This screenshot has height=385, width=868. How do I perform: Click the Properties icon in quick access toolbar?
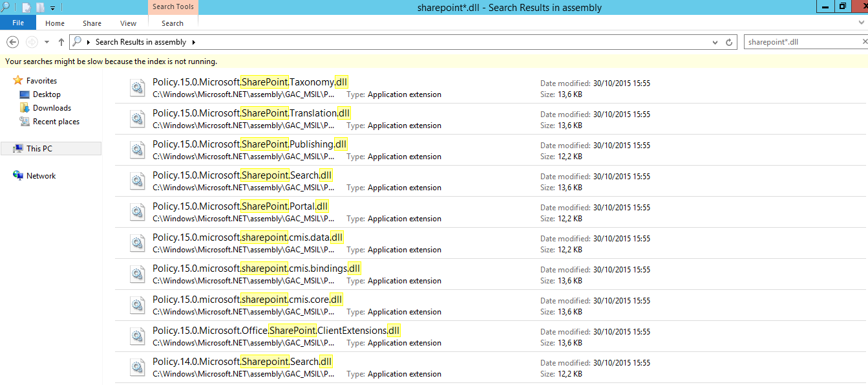26,8
